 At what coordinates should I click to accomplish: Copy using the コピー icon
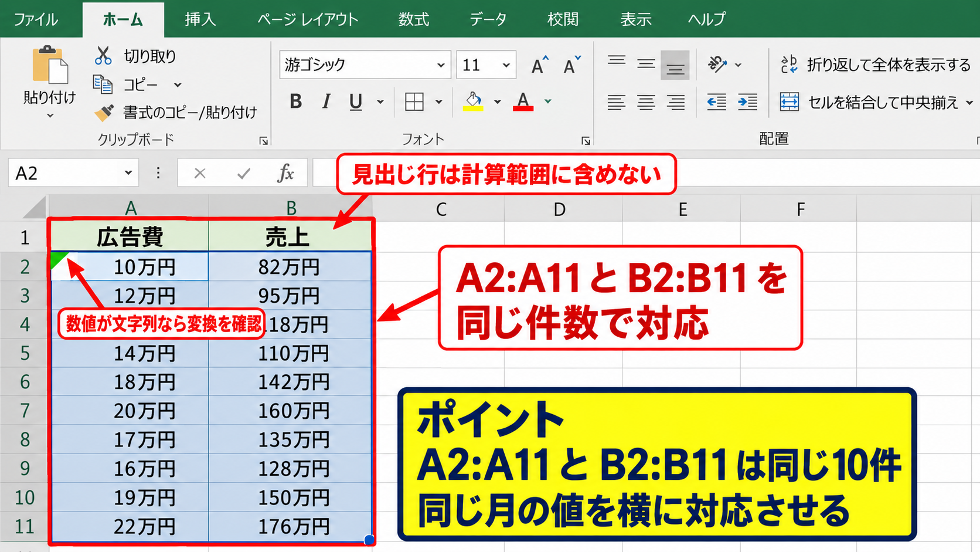[x=103, y=84]
